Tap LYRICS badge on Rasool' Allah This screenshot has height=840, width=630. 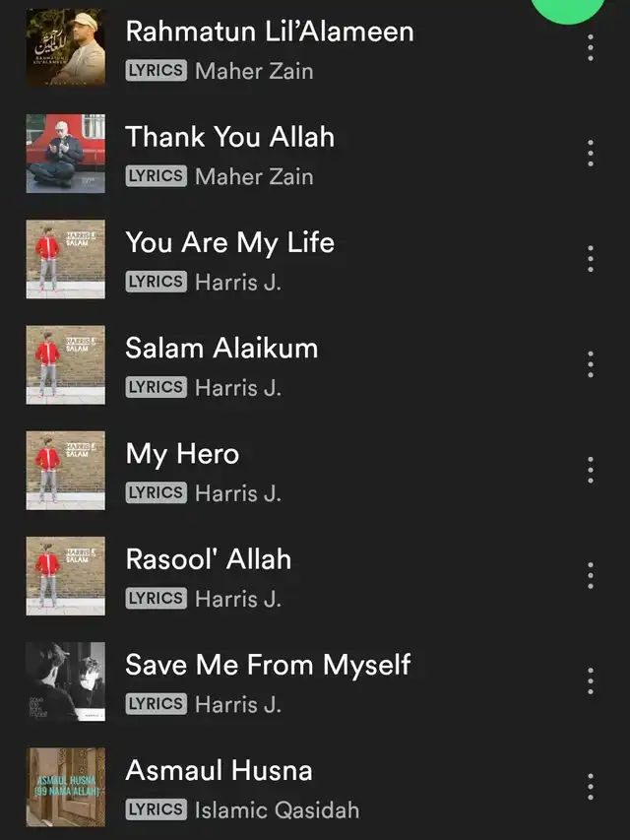pos(156,598)
